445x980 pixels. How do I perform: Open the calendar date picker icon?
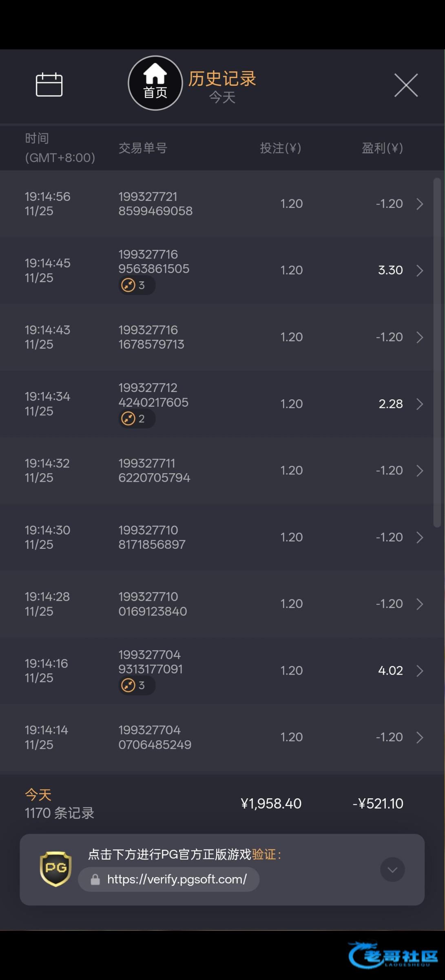coord(49,85)
